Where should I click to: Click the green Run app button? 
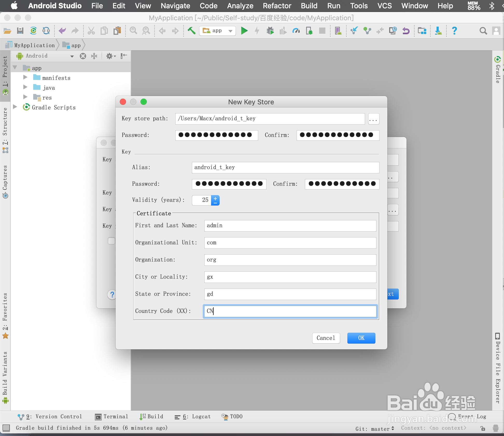[x=244, y=31]
